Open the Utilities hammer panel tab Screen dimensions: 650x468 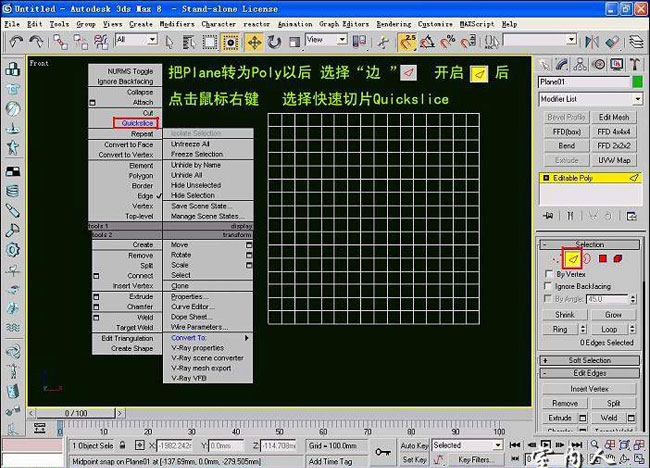pyautogui.click(x=635, y=64)
